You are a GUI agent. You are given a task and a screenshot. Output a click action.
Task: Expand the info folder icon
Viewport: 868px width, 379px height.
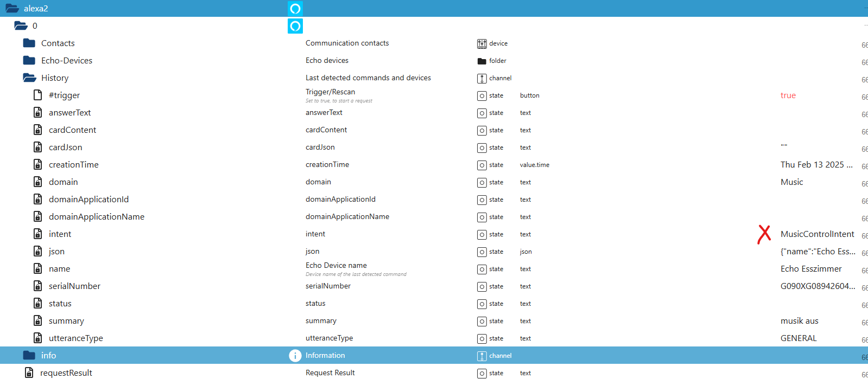pyautogui.click(x=29, y=355)
